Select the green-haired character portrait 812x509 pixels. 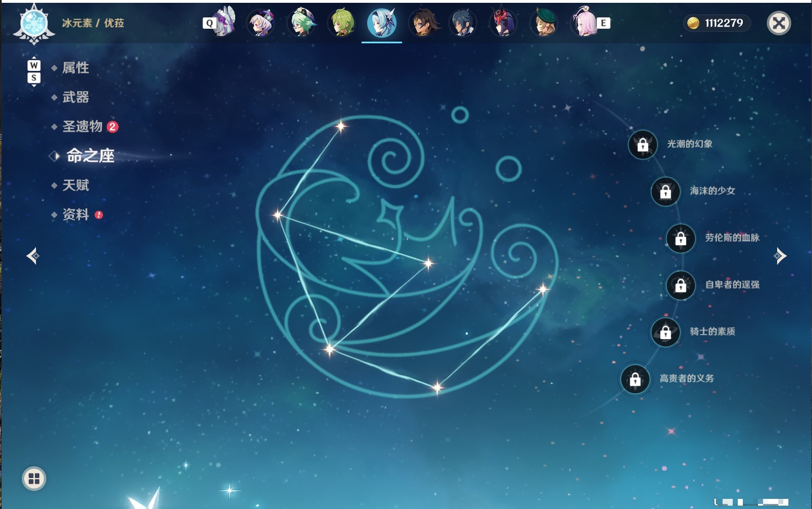coord(342,23)
